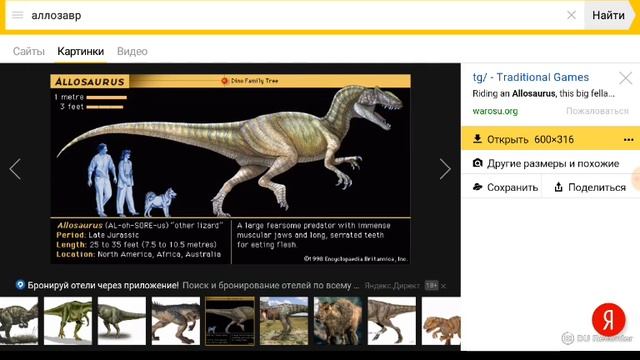Select the furry dinosaur thumbnail
Screen dimensions: 640x360
click(338, 321)
